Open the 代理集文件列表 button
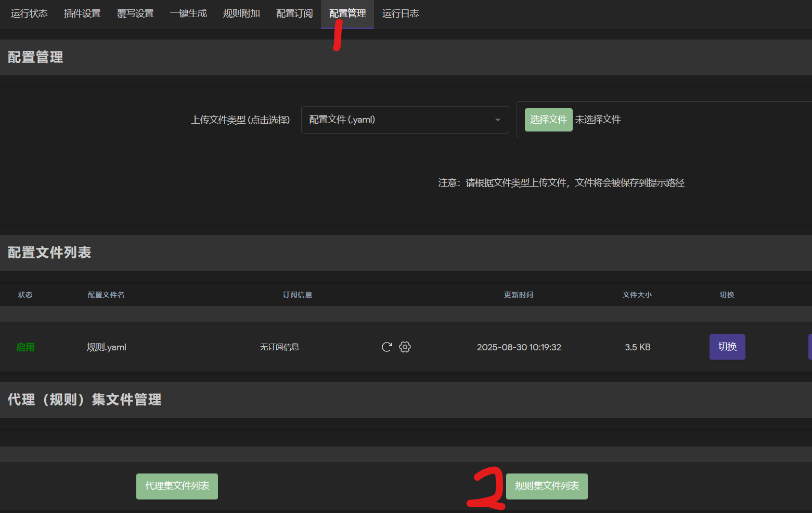This screenshot has width=812, height=513. click(177, 486)
